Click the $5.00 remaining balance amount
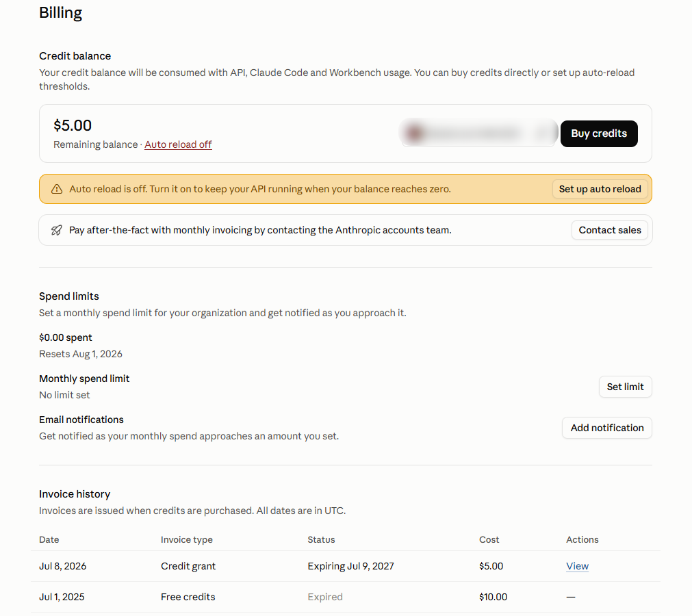 coord(73,126)
